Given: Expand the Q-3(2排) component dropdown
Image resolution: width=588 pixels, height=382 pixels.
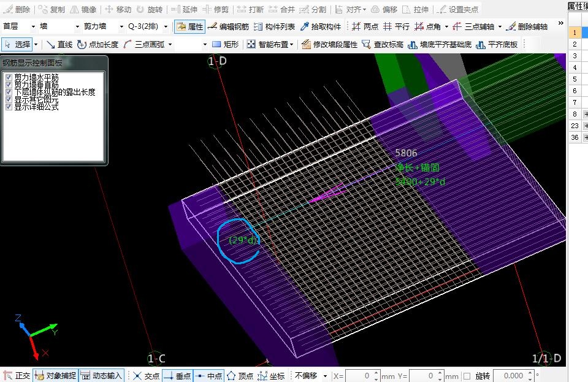Looking at the screenshot, I should (x=166, y=27).
